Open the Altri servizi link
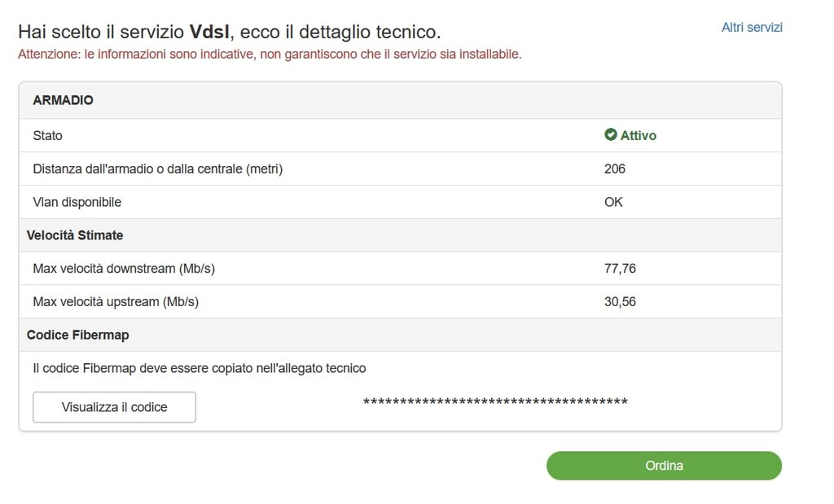 (752, 28)
